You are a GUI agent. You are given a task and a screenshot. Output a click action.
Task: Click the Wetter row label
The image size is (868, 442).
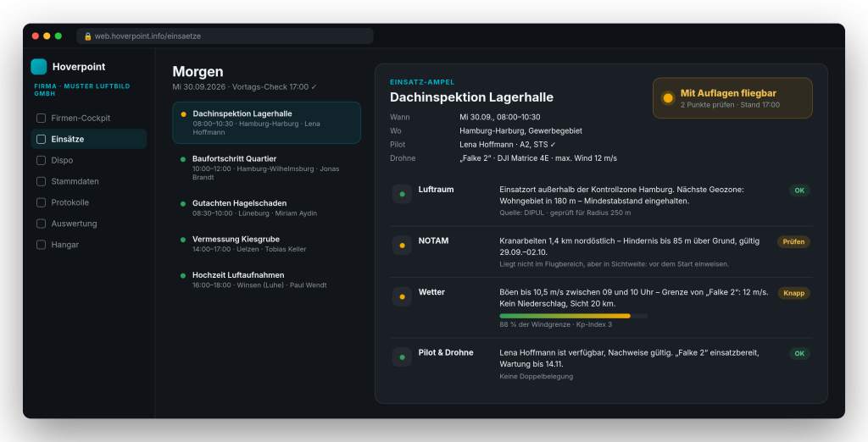[x=431, y=292]
